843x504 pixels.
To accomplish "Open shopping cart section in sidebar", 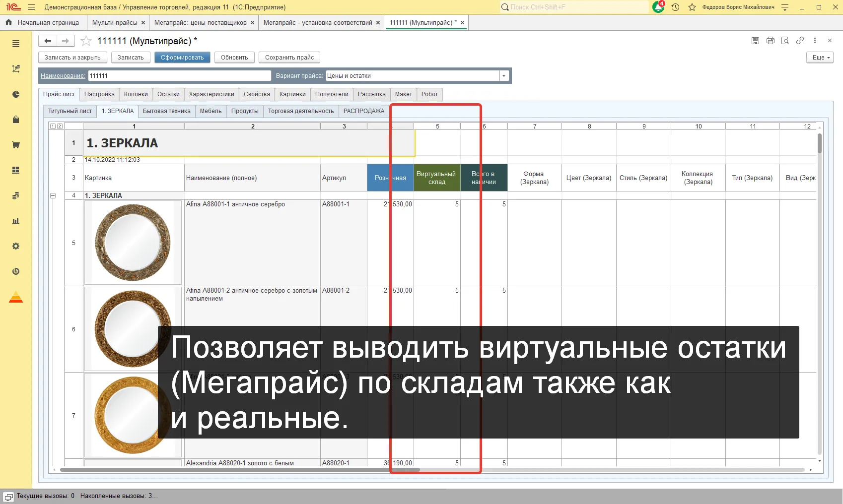I will (16, 145).
